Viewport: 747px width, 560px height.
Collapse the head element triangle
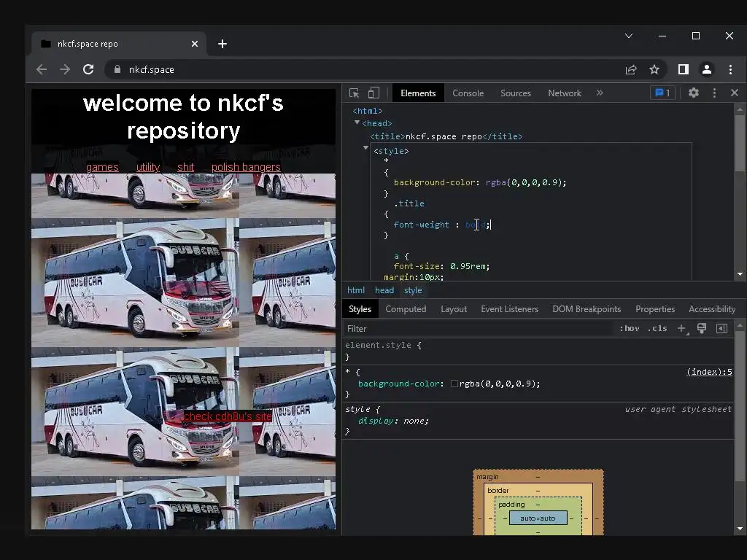pos(357,122)
